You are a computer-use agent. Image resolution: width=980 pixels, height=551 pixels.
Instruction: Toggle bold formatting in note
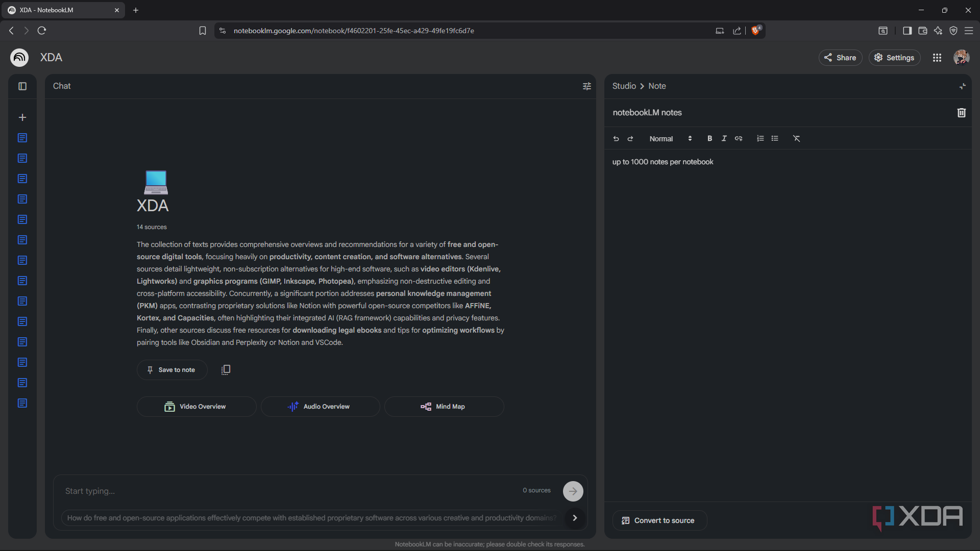pos(709,139)
